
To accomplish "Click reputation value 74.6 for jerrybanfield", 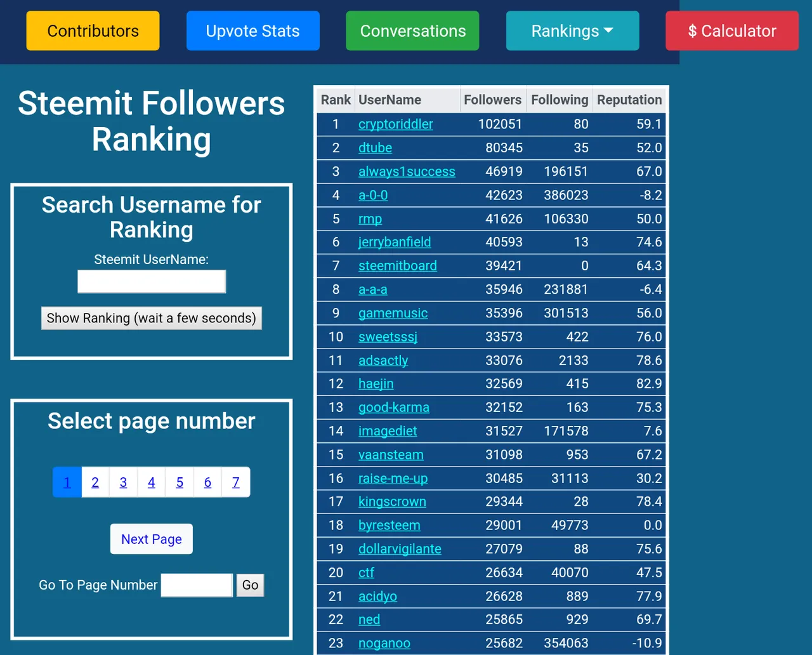I will tap(649, 242).
